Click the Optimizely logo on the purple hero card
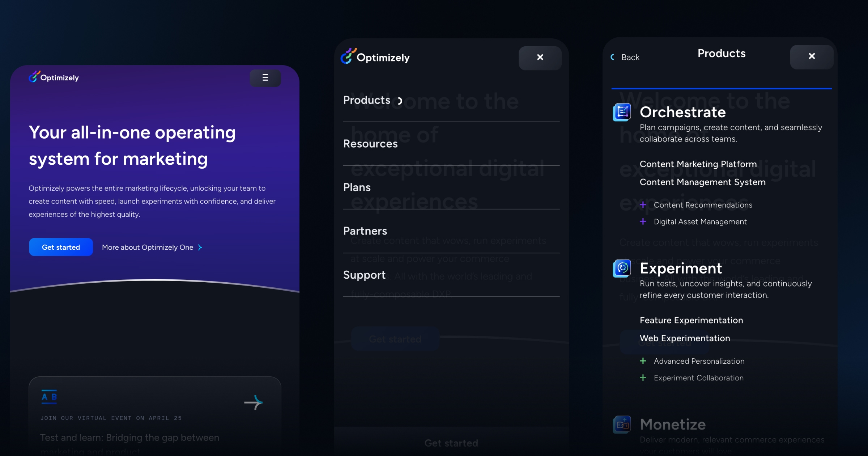This screenshot has width=868, height=456. click(x=53, y=77)
